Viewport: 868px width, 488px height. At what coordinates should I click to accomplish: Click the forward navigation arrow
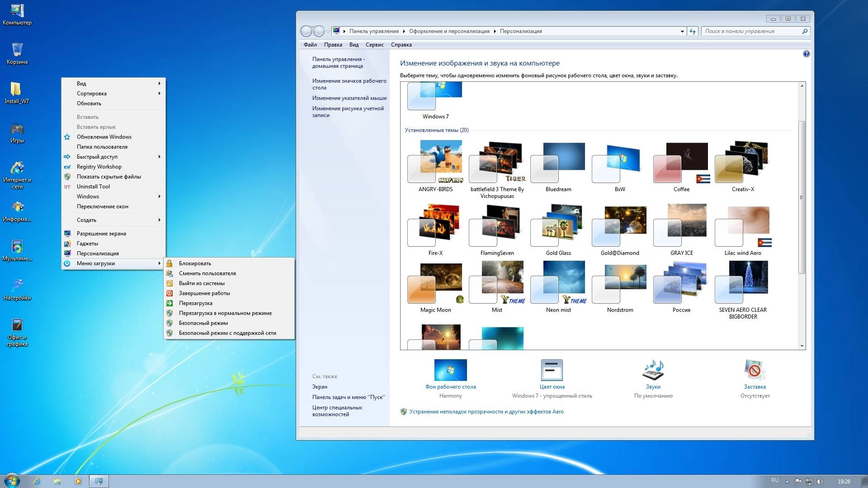tap(319, 31)
